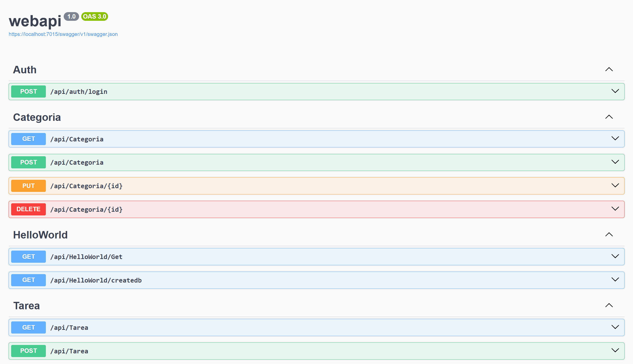Viewport: 633px width, 364px height.
Task: Click the 1.0 version badge
Action: click(71, 17)
